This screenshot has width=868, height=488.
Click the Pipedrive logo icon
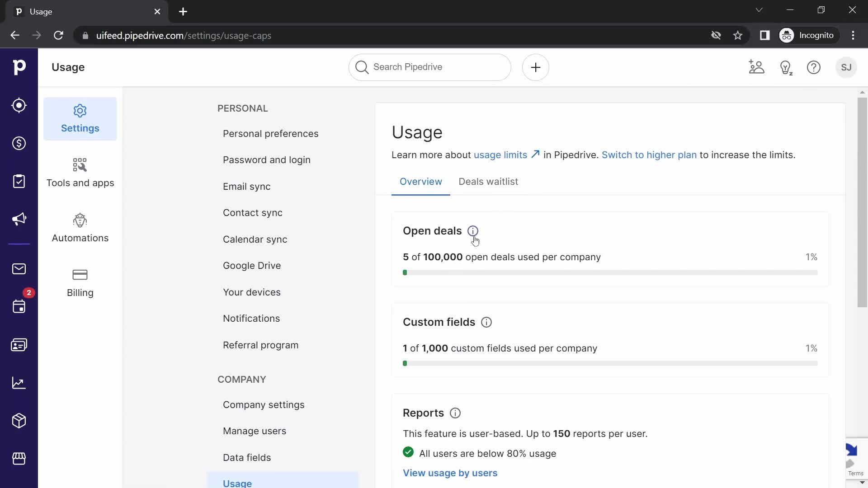tap(19, 67)
